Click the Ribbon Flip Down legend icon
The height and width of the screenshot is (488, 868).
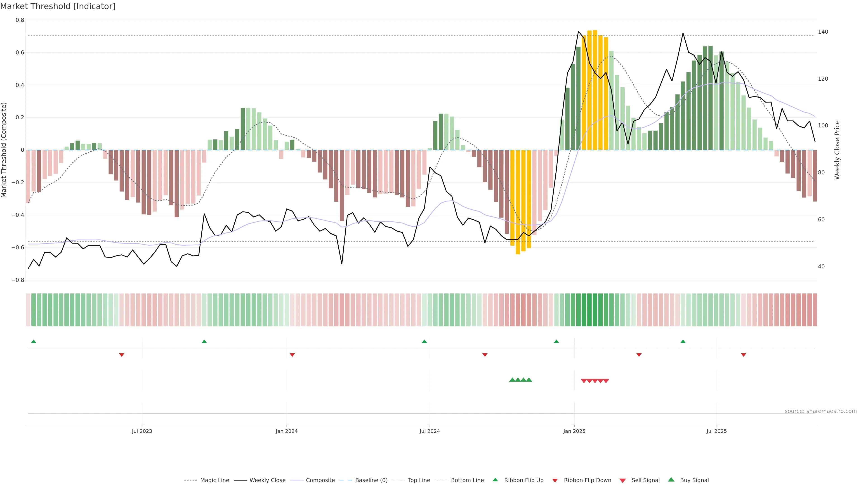[555, 481]
